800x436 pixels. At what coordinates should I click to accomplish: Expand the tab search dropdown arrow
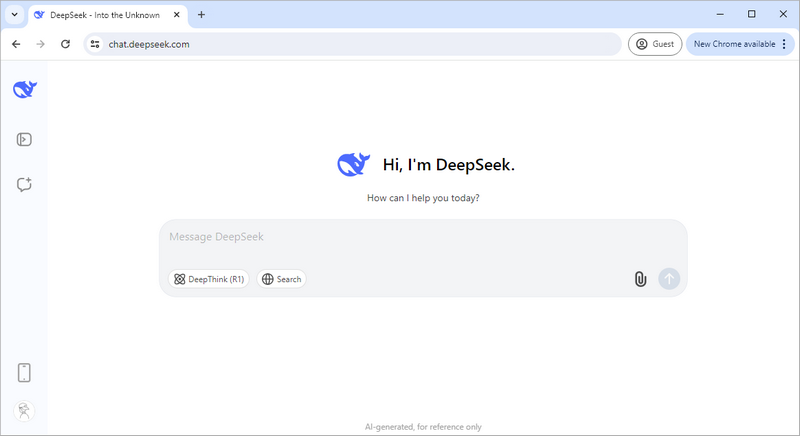(14, 15)
